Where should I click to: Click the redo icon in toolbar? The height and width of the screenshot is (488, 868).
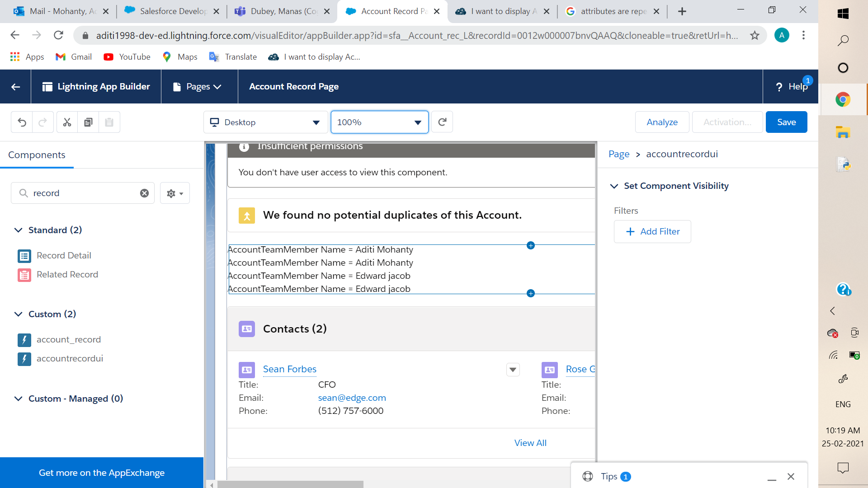42,122
